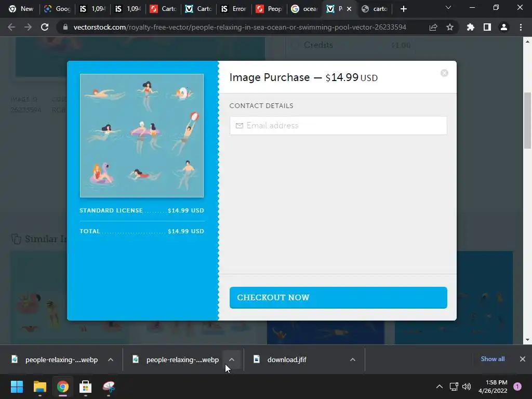532x399 pixels.
Task: Open the Windows Start menu
Action: coord(17,387)
